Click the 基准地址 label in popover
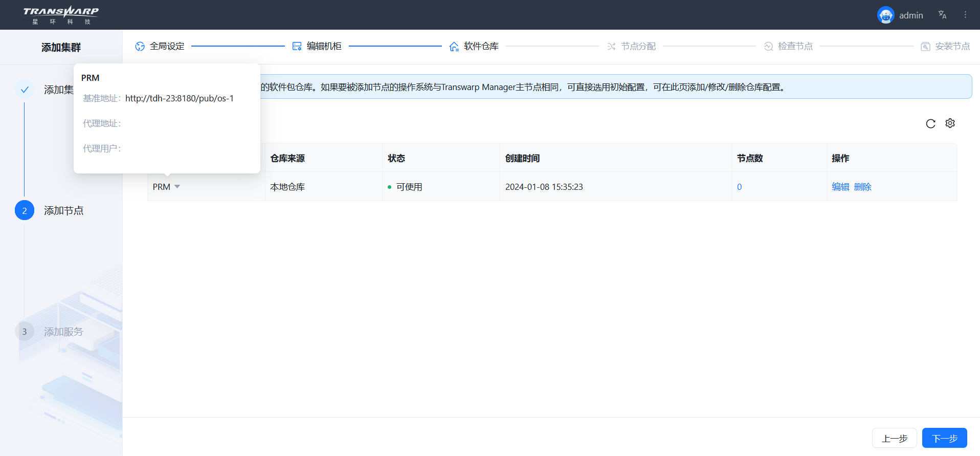 click(102, 98)
